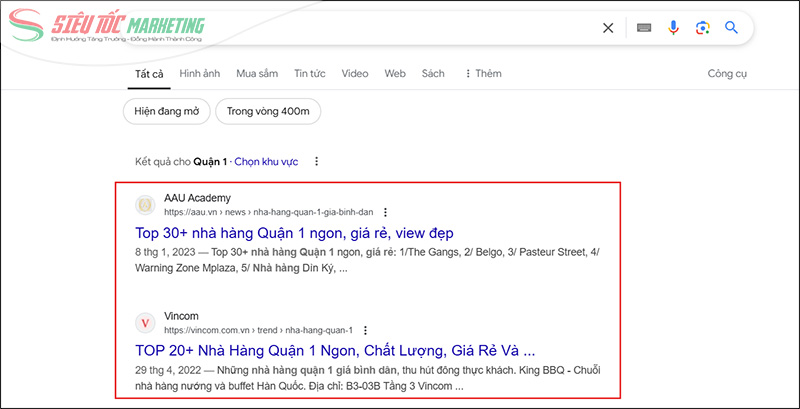Open the Công cụ tools expander

[x=727, y=74]
